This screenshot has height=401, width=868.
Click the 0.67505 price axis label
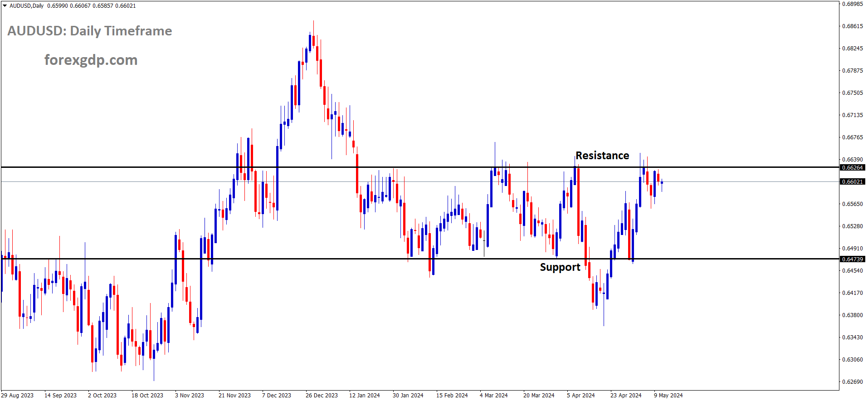tap(853, 93)
